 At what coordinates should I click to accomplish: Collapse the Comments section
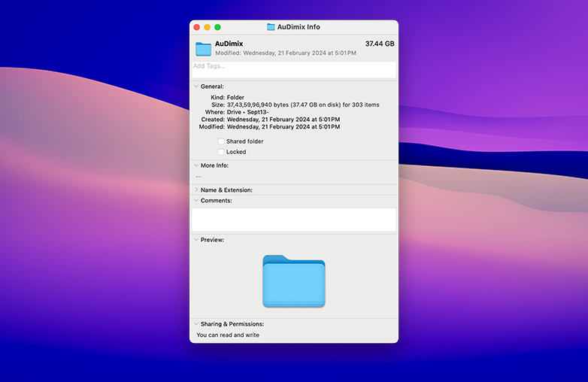pos(196,201)
